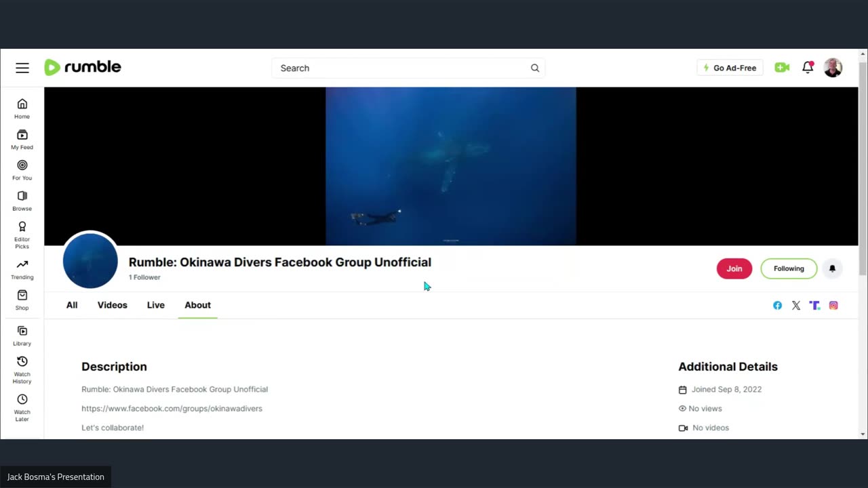Click the No videos detail
Image resolution: width=868 pixels, height=488 pixels.
click(x=711, y=428)
